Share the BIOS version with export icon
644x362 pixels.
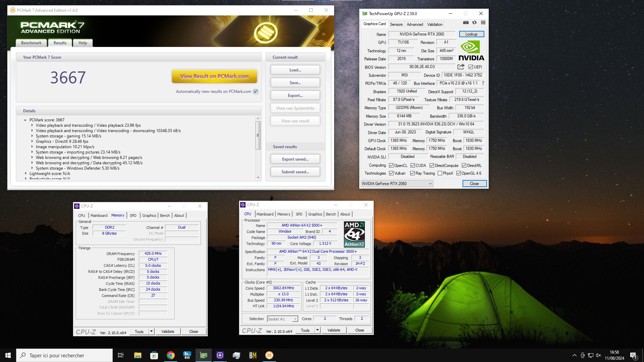[461, 67]
